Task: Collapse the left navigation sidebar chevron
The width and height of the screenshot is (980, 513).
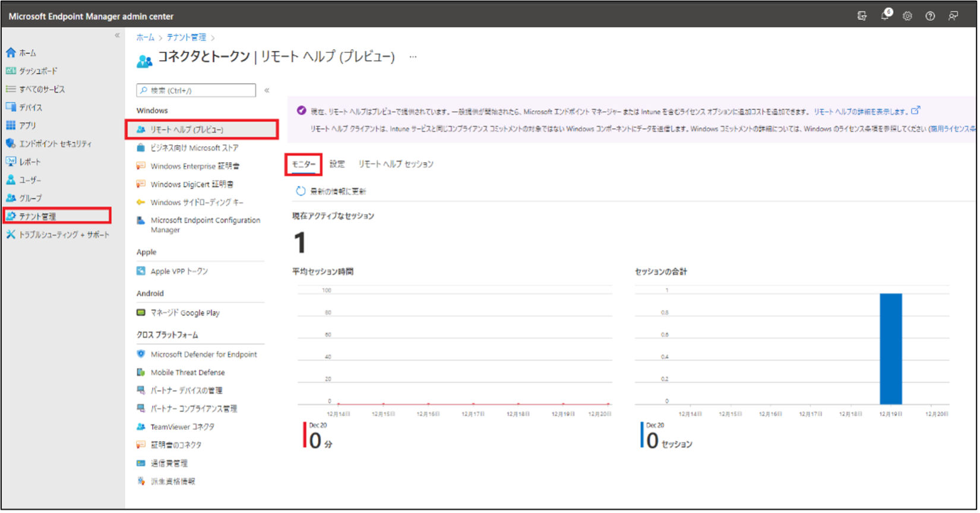Action: point(117,36)
